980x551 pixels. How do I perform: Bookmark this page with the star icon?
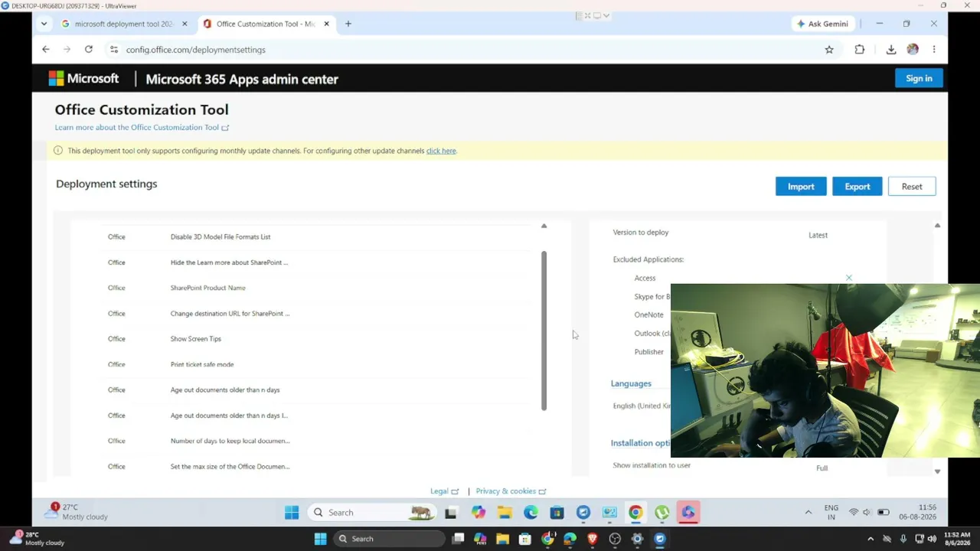click(829, 50)
